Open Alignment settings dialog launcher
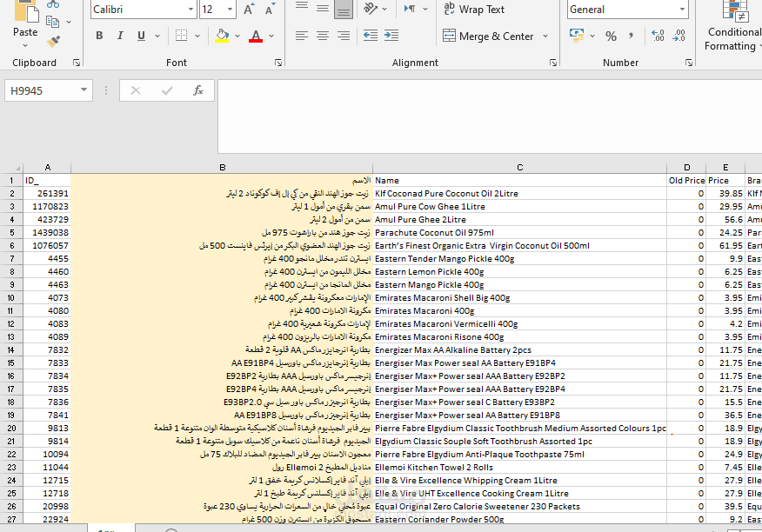762x532 pixels. [553, 63]
